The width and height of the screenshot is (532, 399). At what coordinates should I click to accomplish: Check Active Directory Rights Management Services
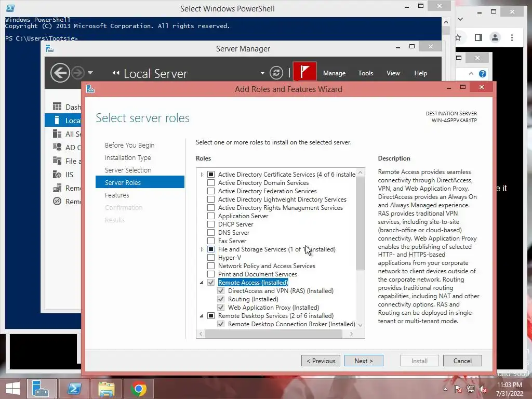(211, 208)
